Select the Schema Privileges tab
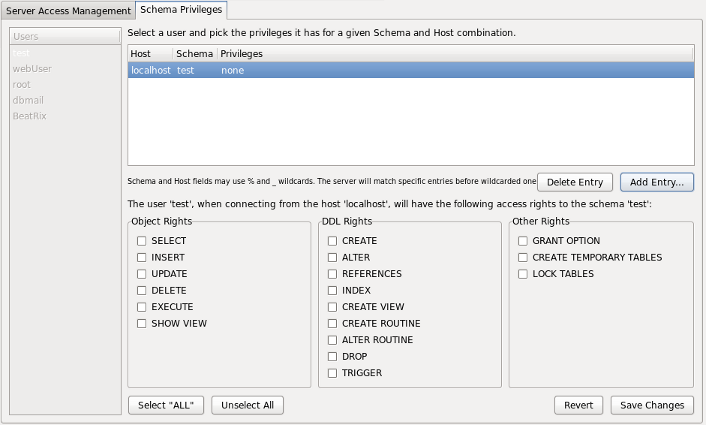 pyautogui.click(x=180, y=10)
